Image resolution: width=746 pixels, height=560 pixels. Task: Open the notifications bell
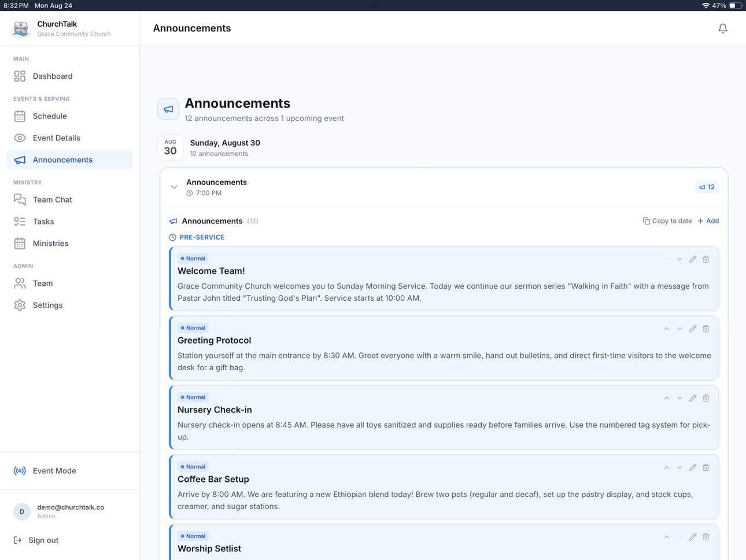722,28
